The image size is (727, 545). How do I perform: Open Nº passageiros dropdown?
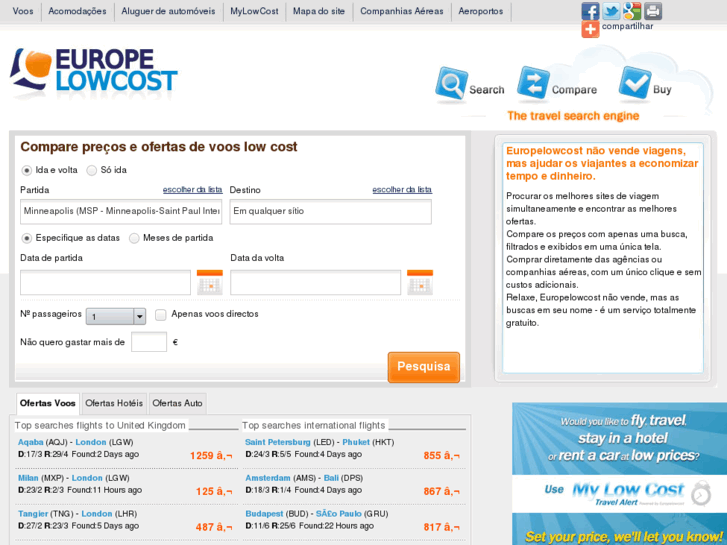pyautogui.click(x=116, y=316)
